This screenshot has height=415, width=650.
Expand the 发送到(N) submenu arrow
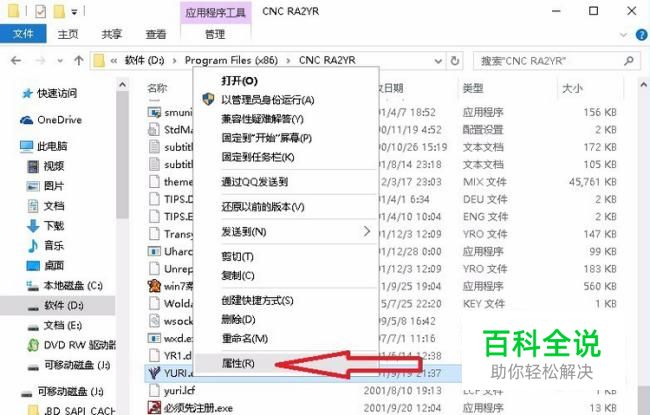(x=367, y=231)
